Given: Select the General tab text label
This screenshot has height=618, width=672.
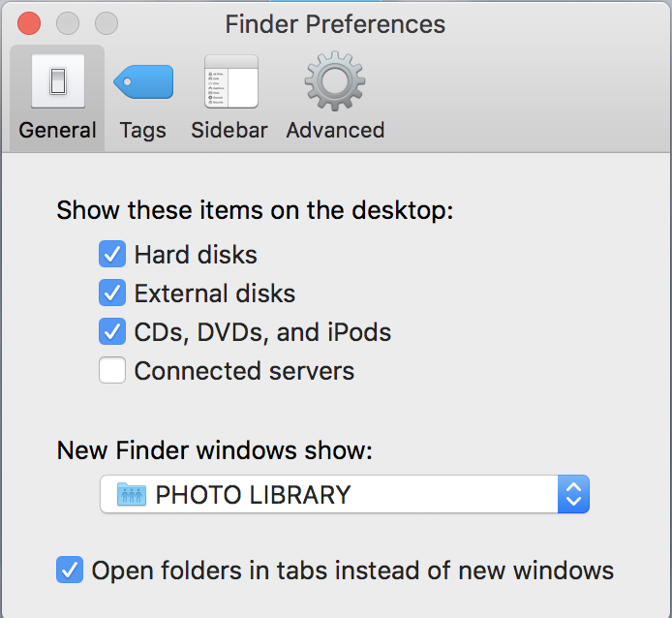Looking at the screenshot, I should click(58, 131).
